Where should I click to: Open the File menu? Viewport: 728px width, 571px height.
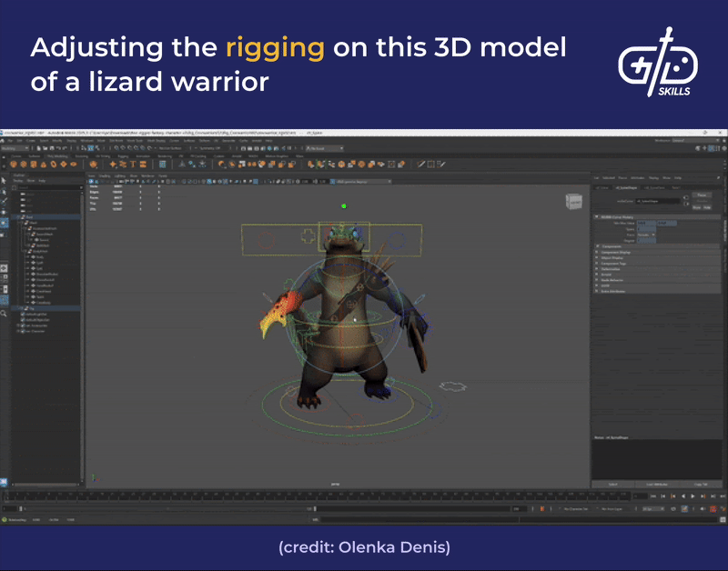coord(10,141)
